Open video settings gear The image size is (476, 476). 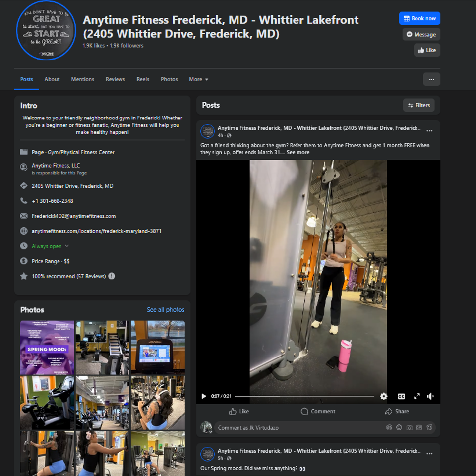pyautogui.click(x=383, y=396)
